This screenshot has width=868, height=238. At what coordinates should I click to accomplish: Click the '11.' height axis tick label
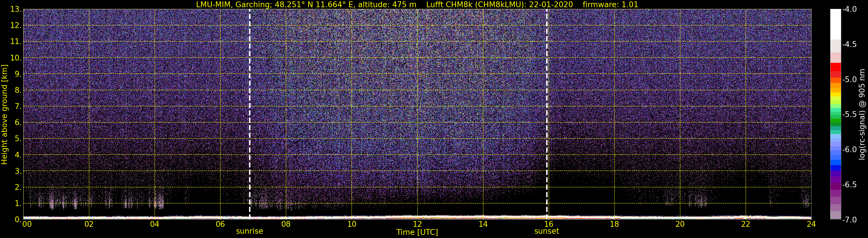pyautogui.click(x=16, y=42)
